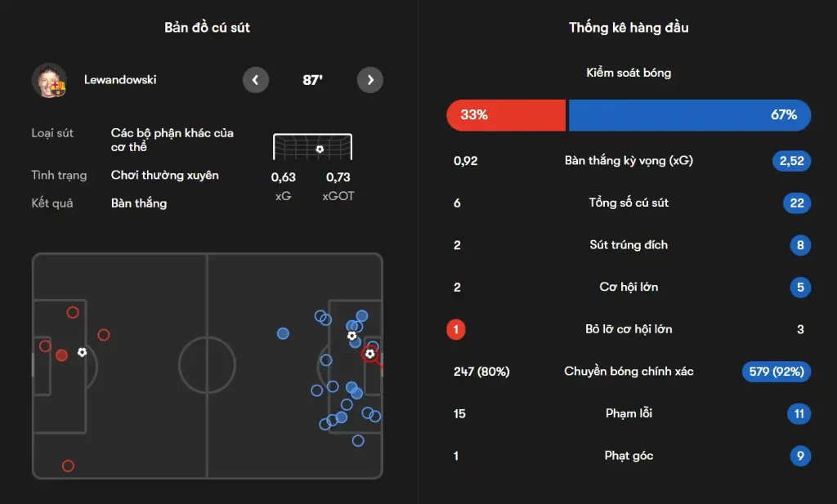837x504 pixels.
Task: Click Lewandowski's player avatar
Action: (x=49, y=80)
